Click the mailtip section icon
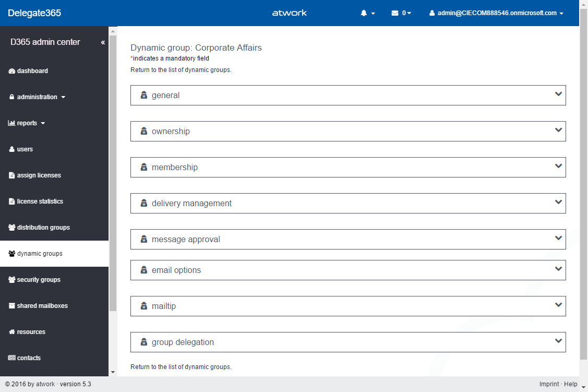Screen dimensions: 588x392 [x=143, y=306]
